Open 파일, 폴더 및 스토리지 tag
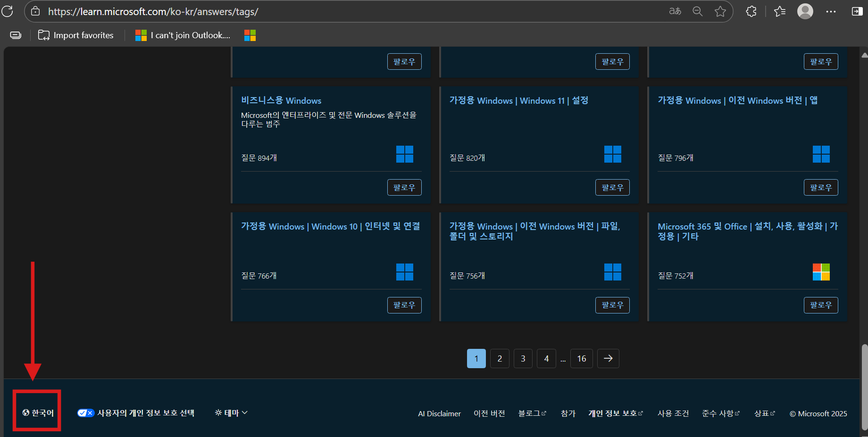 coord(534,231)
